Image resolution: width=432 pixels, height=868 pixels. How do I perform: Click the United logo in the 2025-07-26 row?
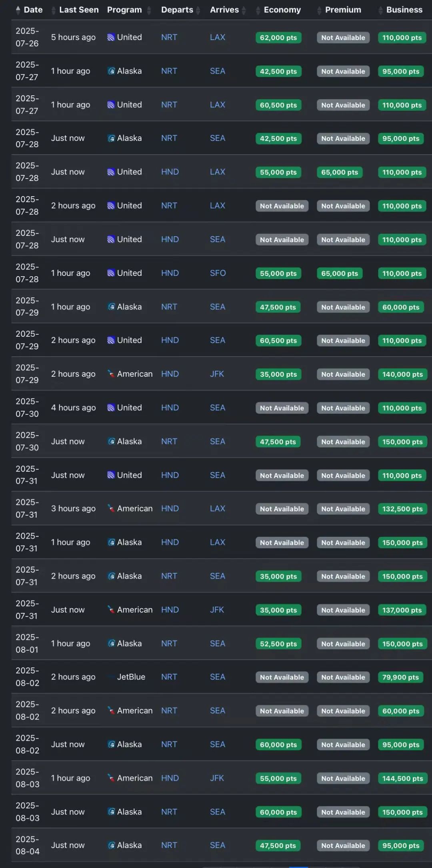(111, 37)
